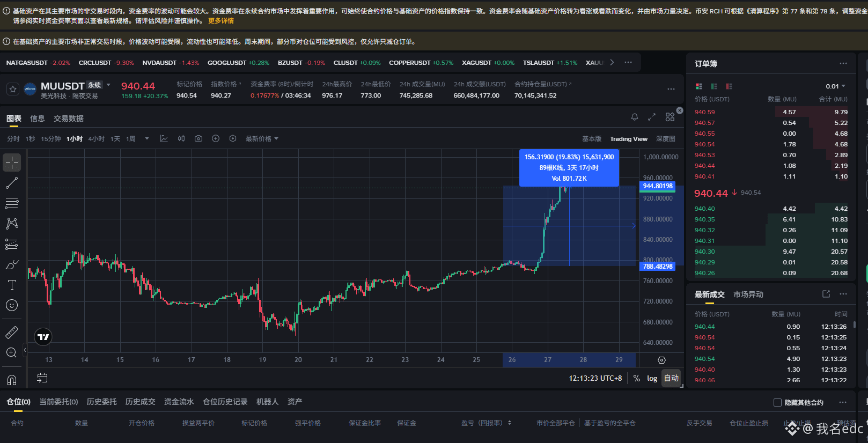
Task: Check hide other contracts checkbox
Action: coord(777,402)
